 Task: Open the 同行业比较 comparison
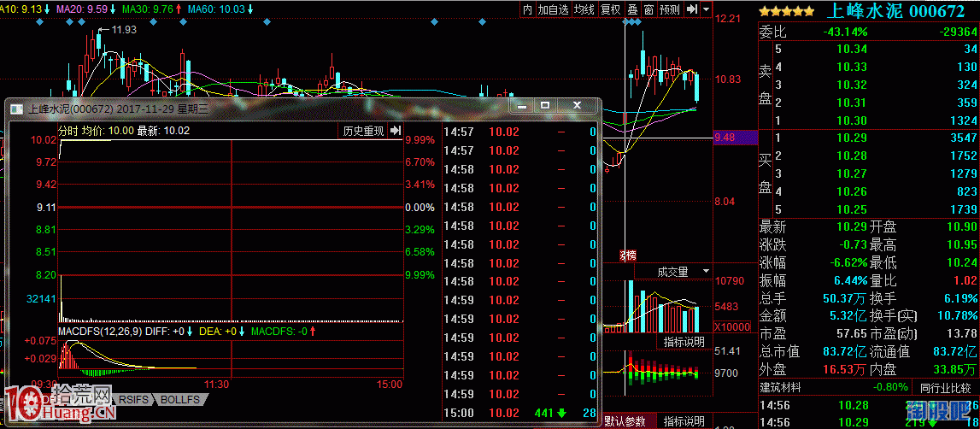(x=945, y=388)
